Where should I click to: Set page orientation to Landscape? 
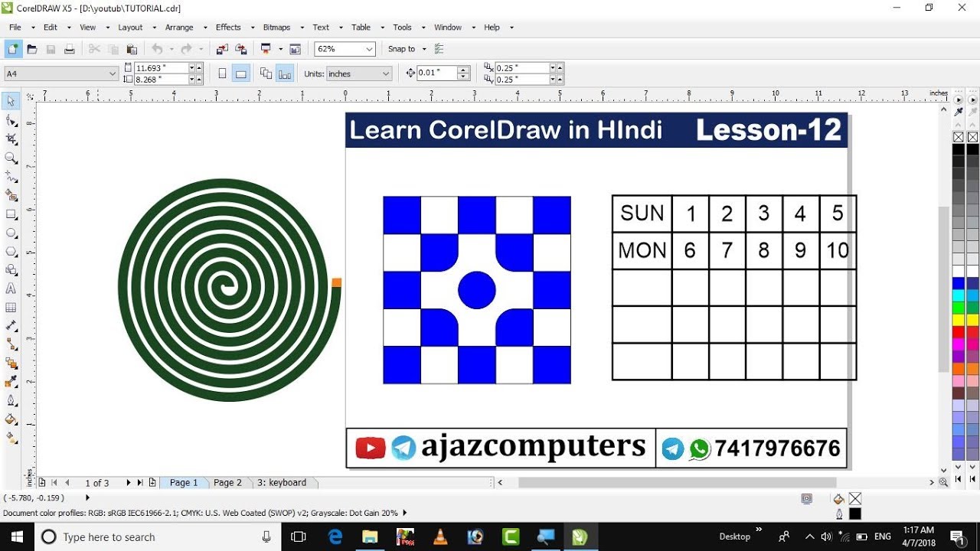click(x=240, y=73)
